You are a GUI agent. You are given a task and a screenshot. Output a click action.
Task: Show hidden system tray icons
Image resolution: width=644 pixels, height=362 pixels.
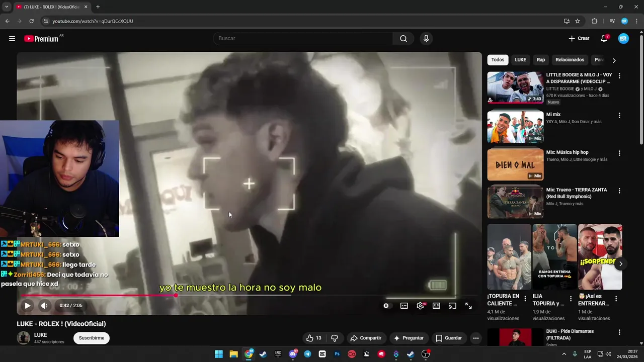coord(563,354)
